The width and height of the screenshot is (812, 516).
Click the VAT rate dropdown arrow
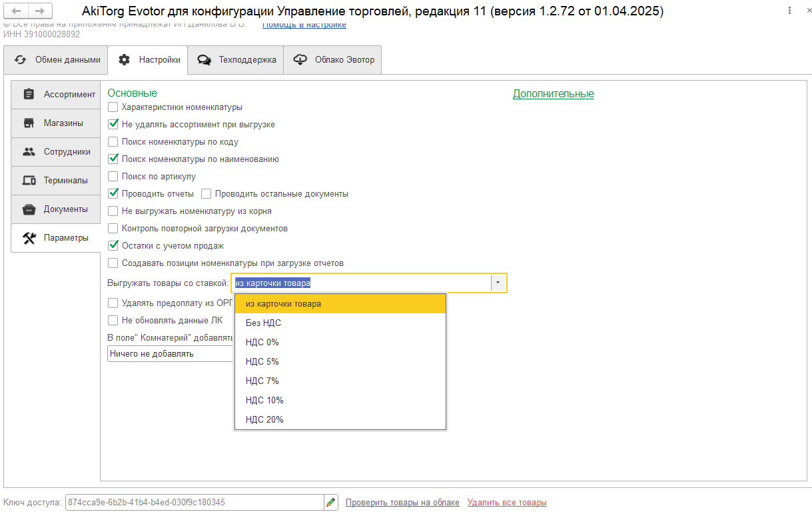[x=498, y=283]
